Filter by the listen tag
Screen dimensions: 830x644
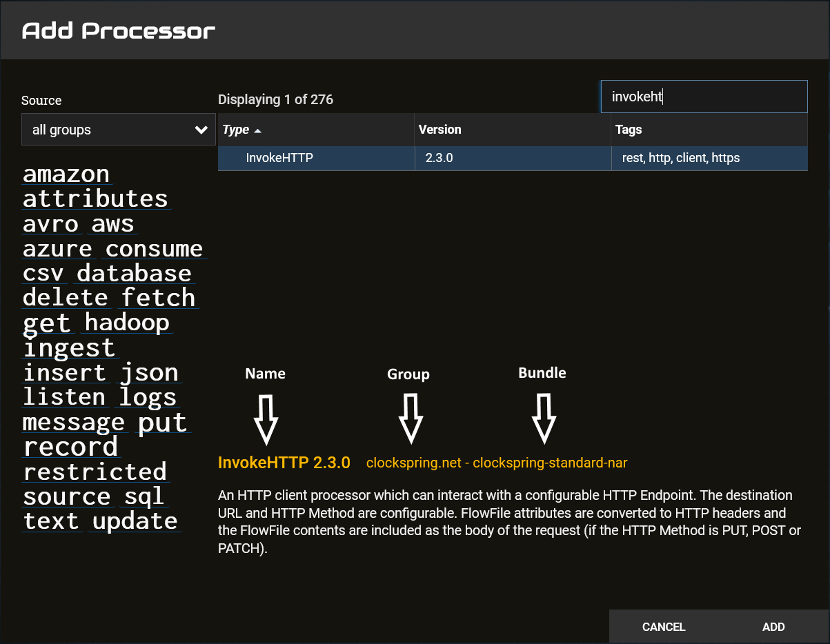coord(64,397)
